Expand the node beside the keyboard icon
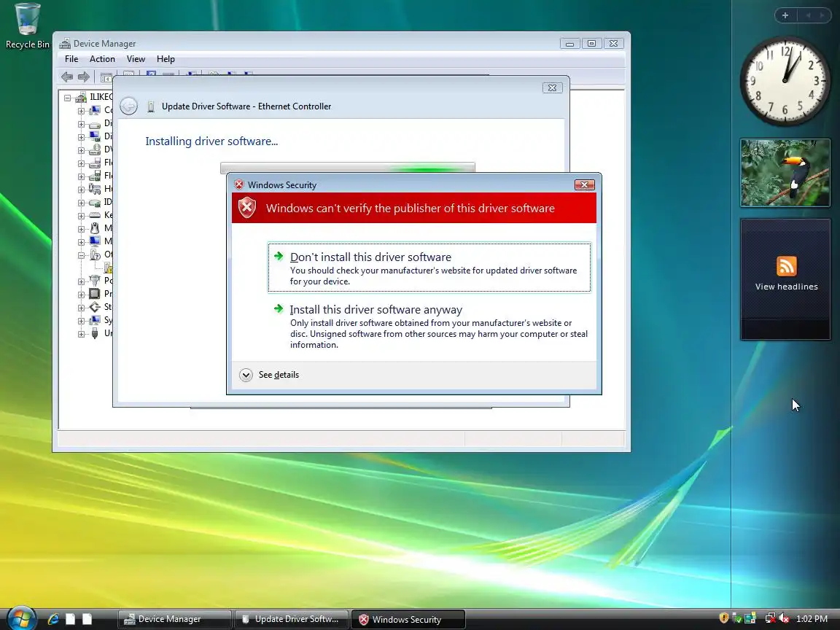840x630 pixels. coord(81,215)
